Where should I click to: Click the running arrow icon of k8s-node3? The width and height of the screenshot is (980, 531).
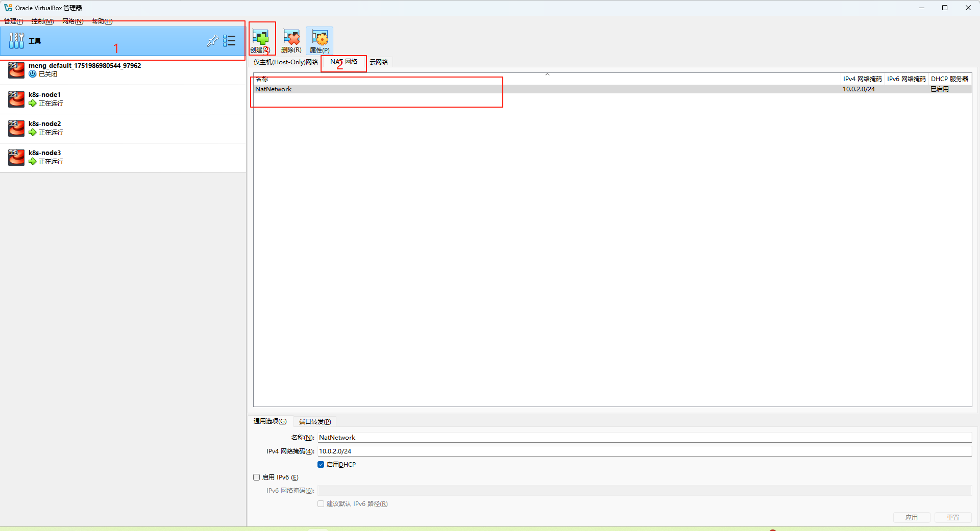(x=33, y=161)
